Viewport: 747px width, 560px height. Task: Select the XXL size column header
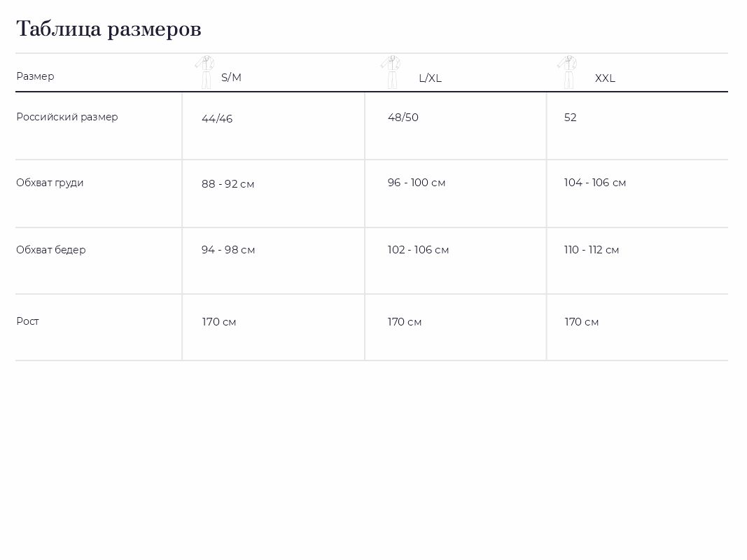coord(605,78)
